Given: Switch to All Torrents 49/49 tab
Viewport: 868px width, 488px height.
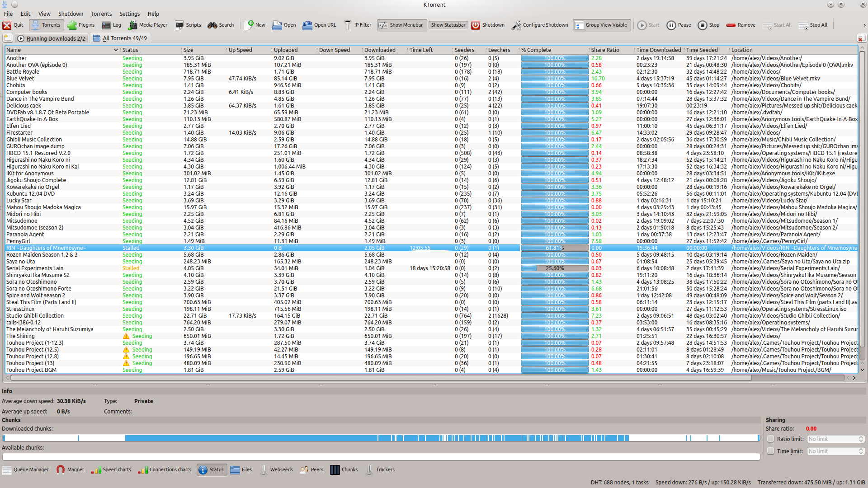Looking at the screenshot, I should click(120, 38).
